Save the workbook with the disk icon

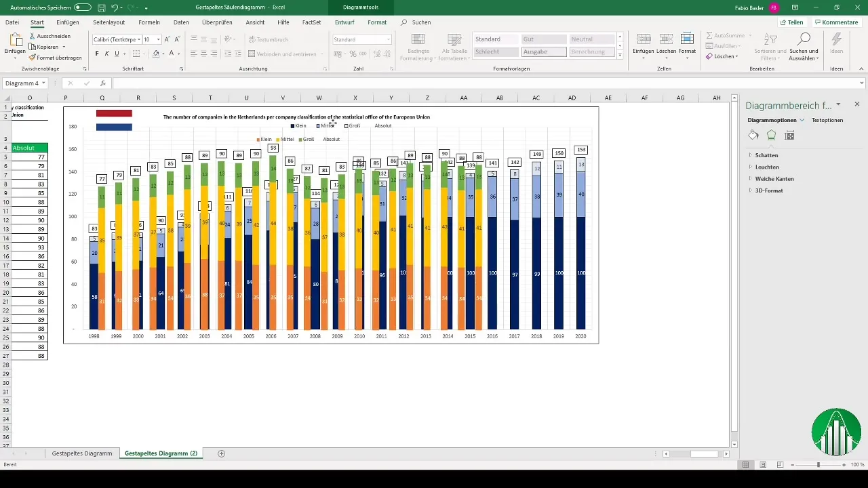[101, 7]
